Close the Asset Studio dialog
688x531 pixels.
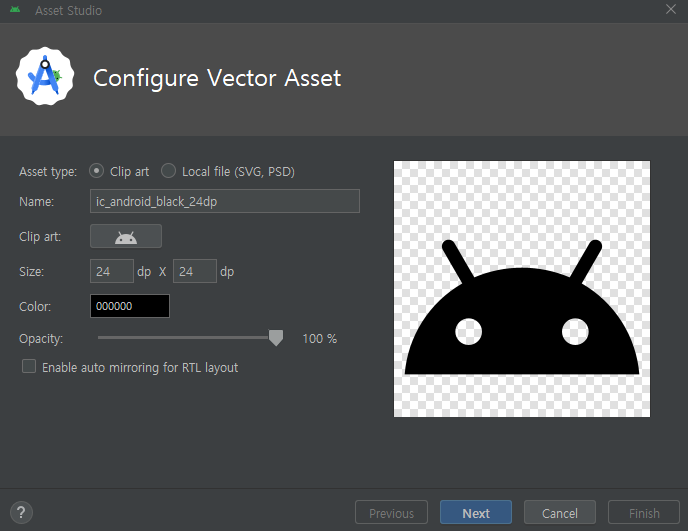(x=670, y=9)
